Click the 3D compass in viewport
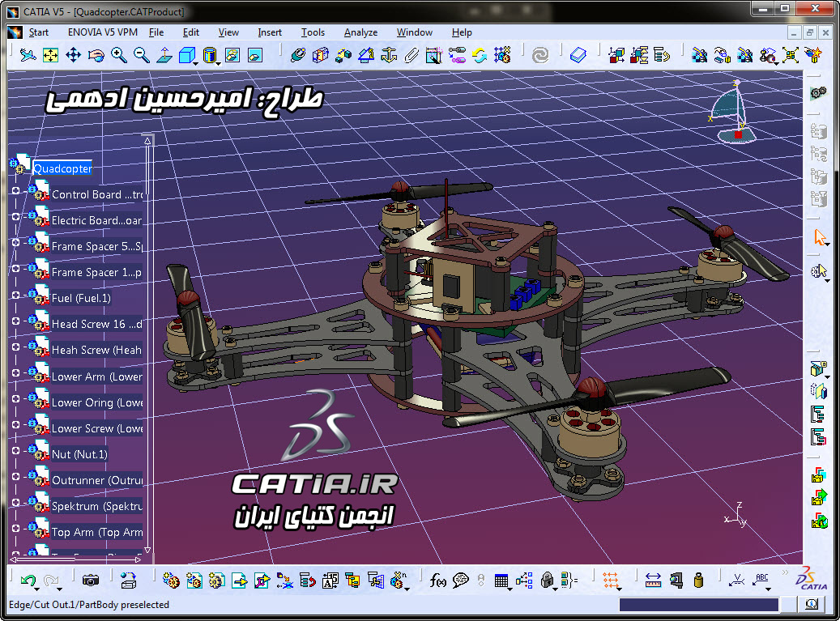Viewport: 840px width, 621px height. (x=734, y=112)
